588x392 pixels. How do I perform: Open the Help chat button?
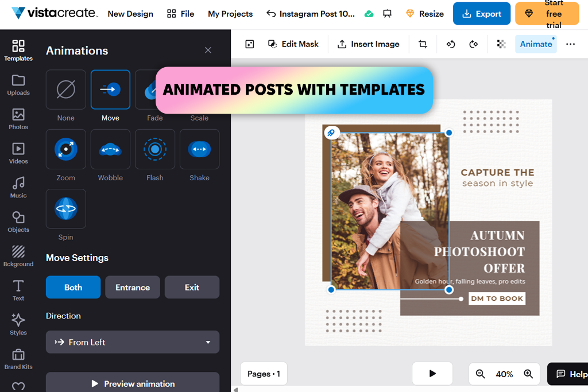click(568, 374)
